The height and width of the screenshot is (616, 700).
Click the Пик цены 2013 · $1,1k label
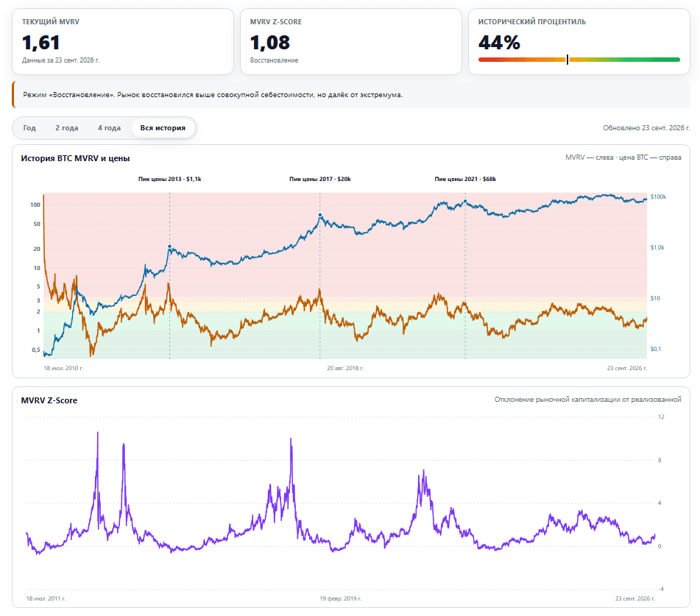click(x=169, y=179)
